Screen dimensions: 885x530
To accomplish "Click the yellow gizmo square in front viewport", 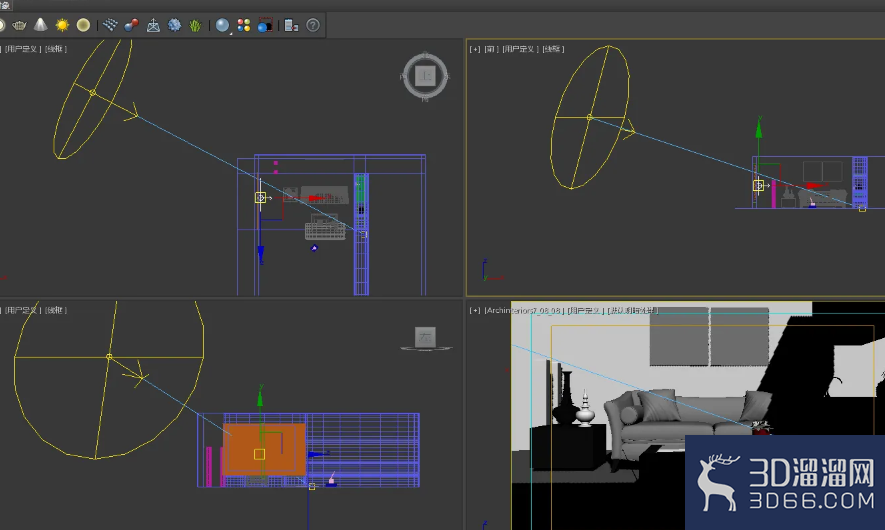I will (x=759, y=185).
